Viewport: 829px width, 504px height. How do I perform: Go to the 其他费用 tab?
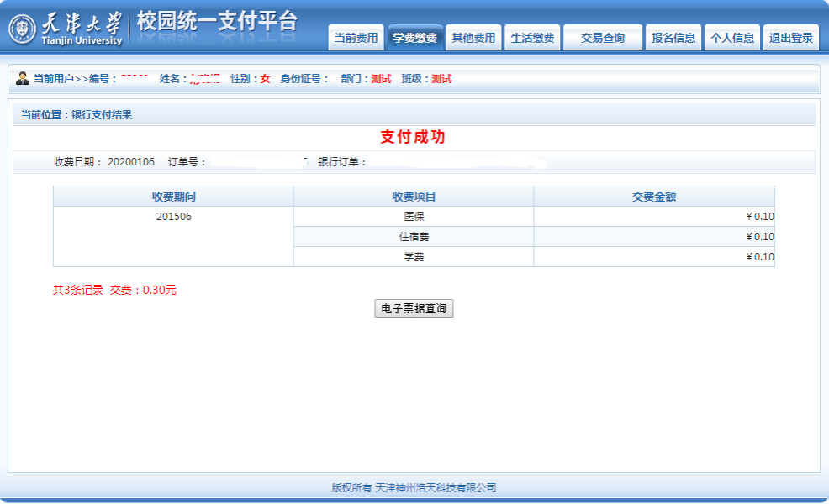[x=473, y=38]
